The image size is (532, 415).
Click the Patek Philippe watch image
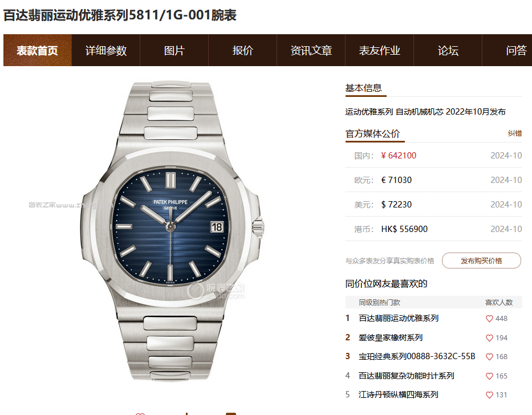pyautogui.click(x=171, y=231)
